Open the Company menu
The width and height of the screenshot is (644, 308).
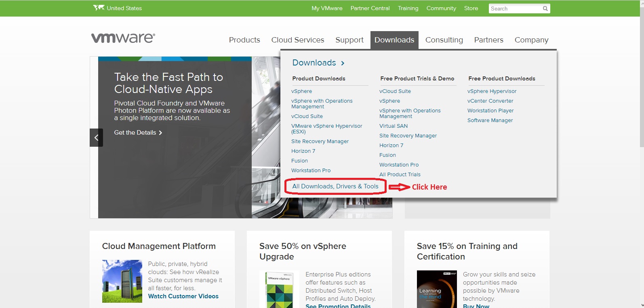pos(532,40)
